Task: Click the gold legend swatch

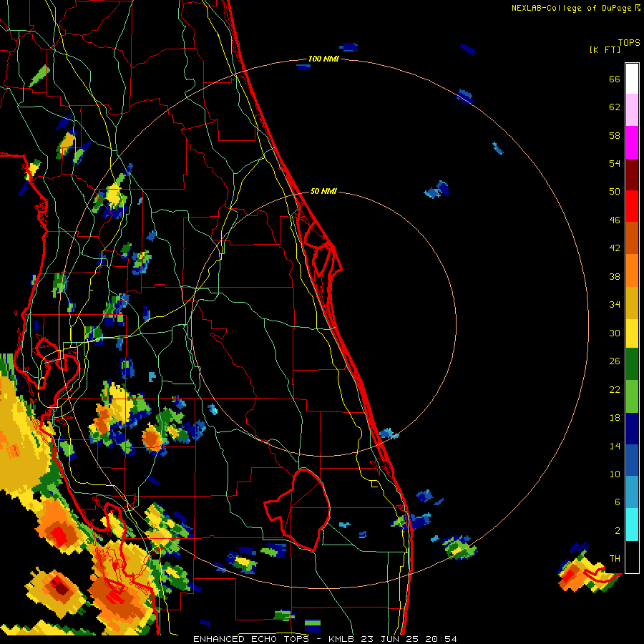Action: [x=632, y=303]
